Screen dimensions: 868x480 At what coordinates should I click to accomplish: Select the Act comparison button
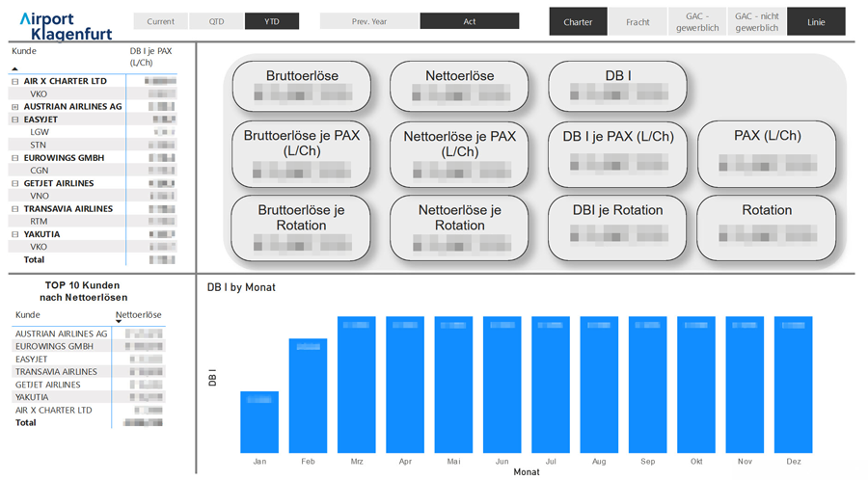click(x=470, y=21)
